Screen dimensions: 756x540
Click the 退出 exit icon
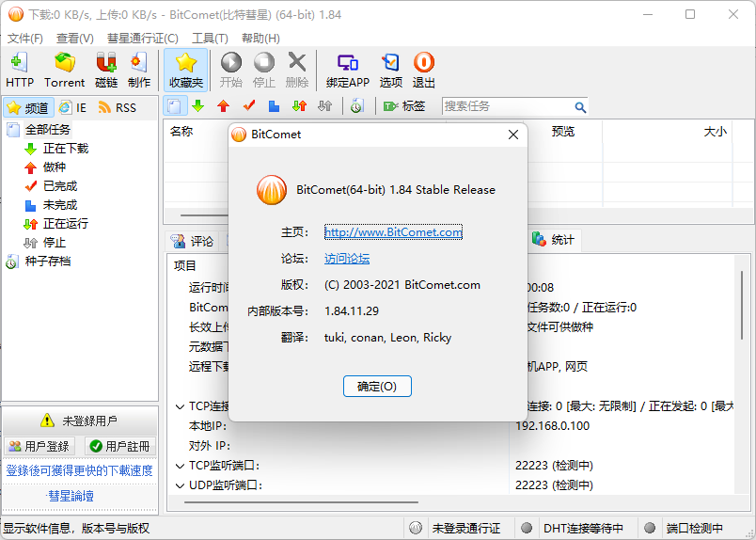tap(424, 70)
